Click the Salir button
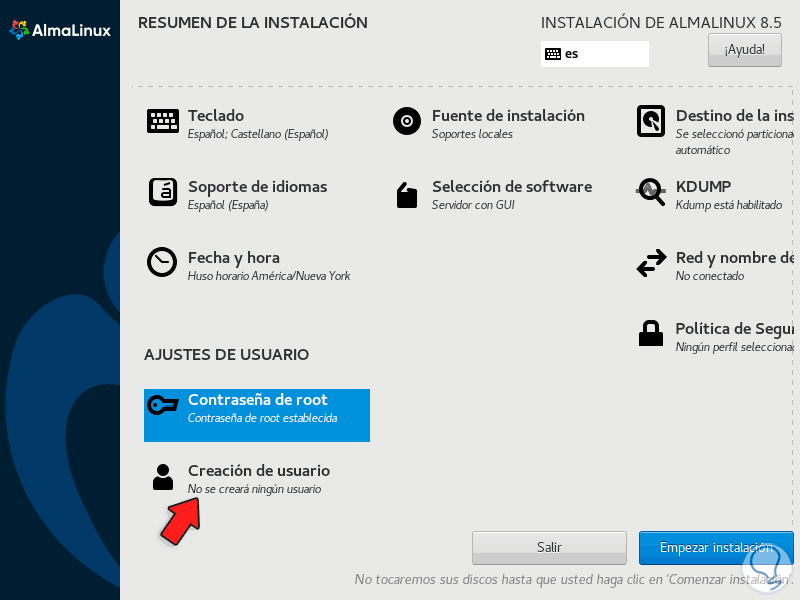This screenshot has width=800, height=600. (549, 547)
